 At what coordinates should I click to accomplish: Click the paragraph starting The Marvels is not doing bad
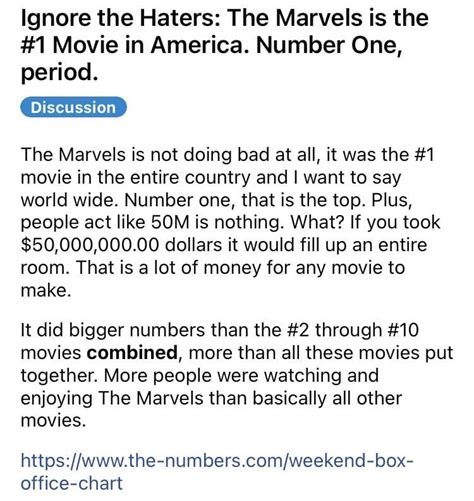(x=230, y=222)
